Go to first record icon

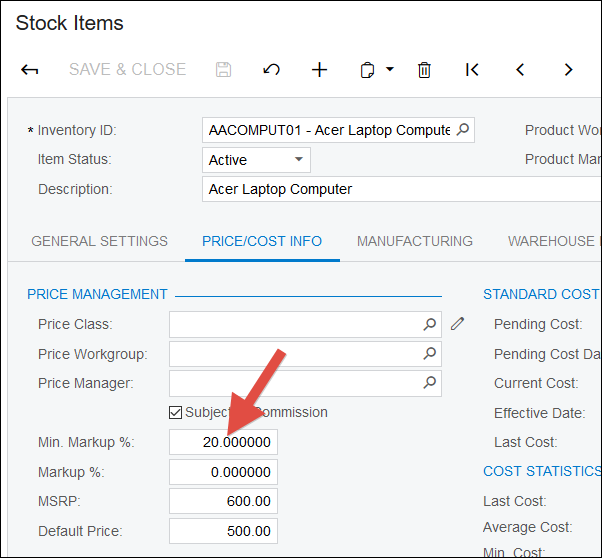pyautogui.click(x=472, y=70)
